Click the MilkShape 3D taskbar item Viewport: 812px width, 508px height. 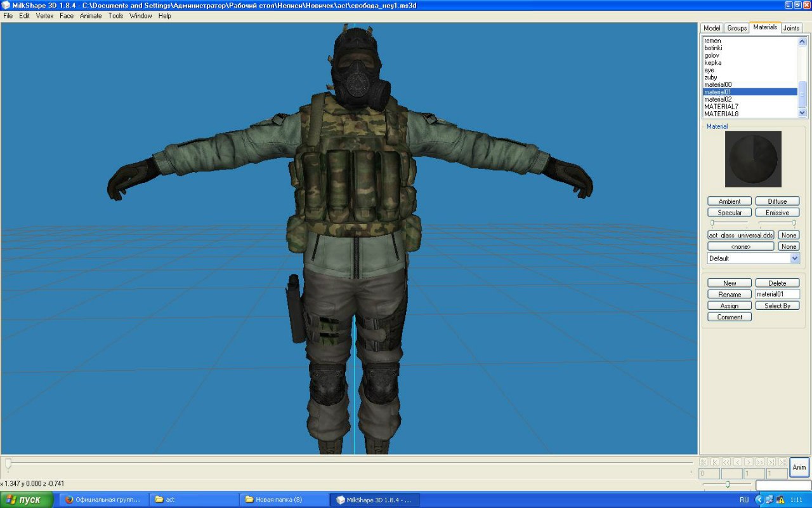click(x=375, y=500)
